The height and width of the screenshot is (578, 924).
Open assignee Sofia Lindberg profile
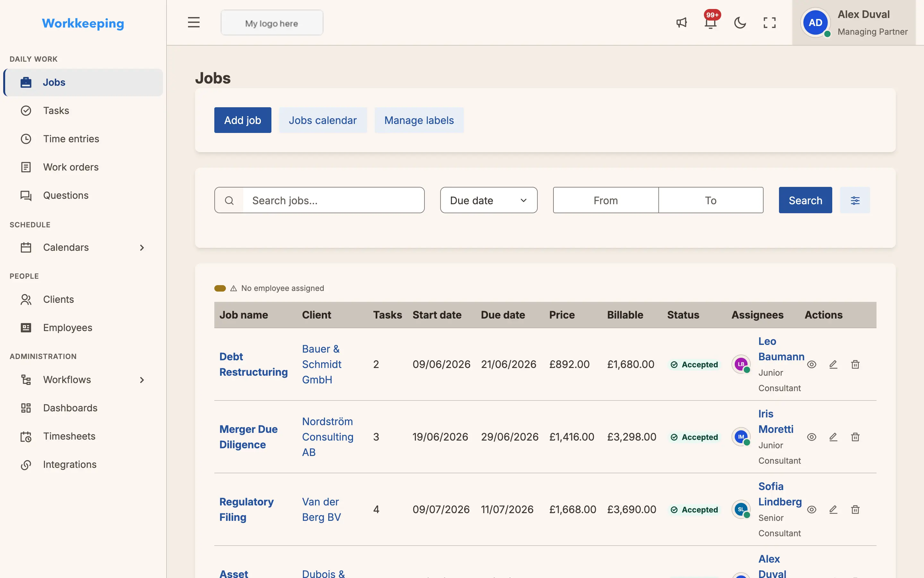(780, 494)
